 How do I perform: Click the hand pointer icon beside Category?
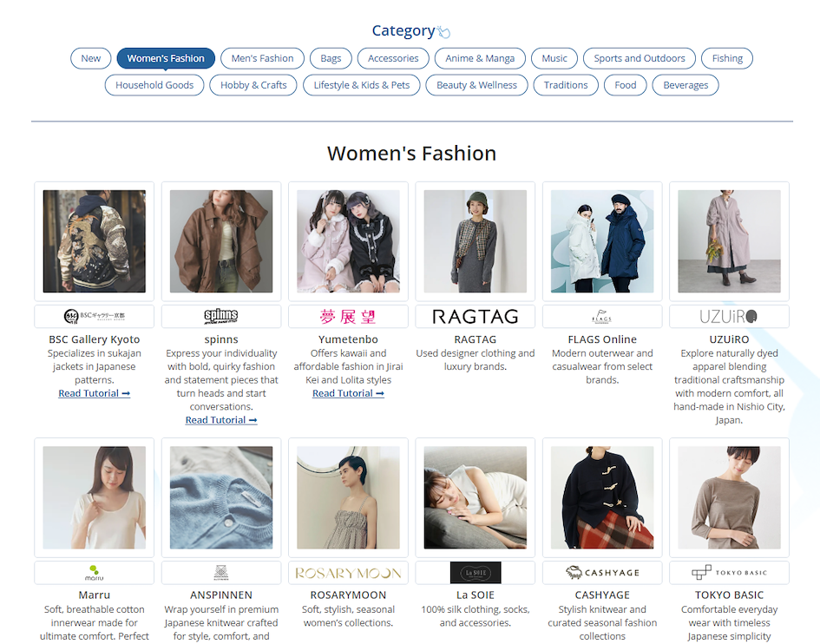(x=444, y=32)
